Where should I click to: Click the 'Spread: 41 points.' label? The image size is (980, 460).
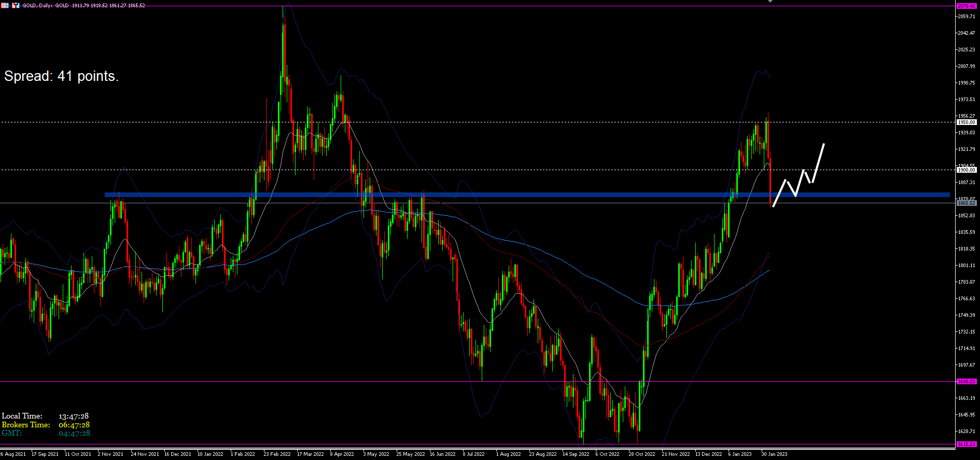(61, 76)
